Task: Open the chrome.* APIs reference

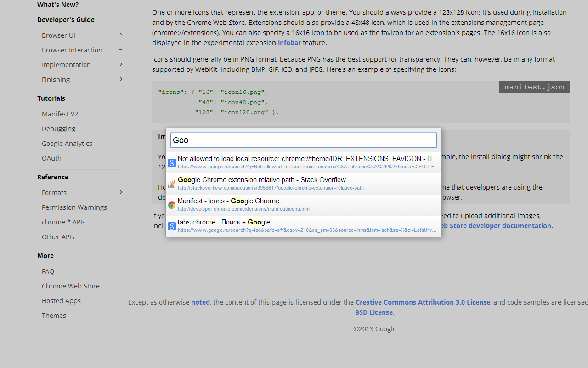Action: tap(63, 222)
